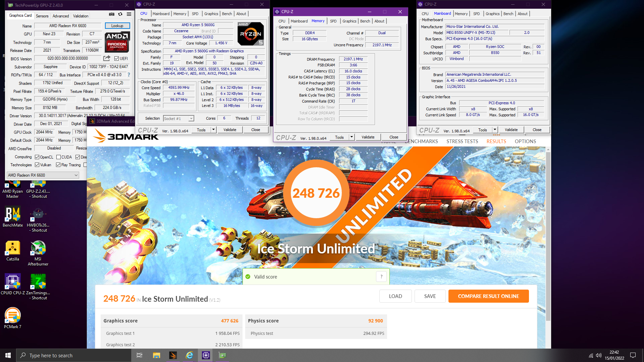Click the LOAD button in 3DMark
This screenshot has height=362, width=644.
click(395, 296)
